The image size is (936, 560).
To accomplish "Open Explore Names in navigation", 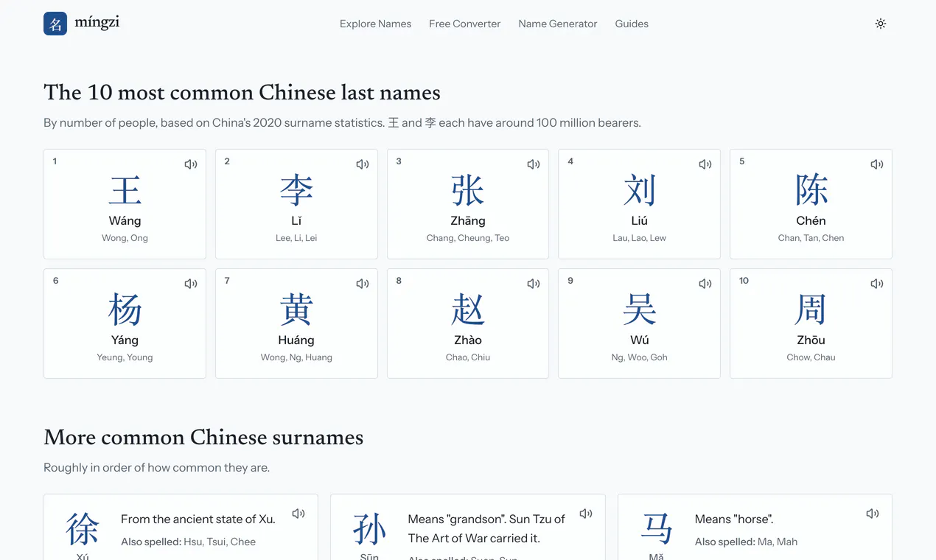I will click(x=376, y=24).
